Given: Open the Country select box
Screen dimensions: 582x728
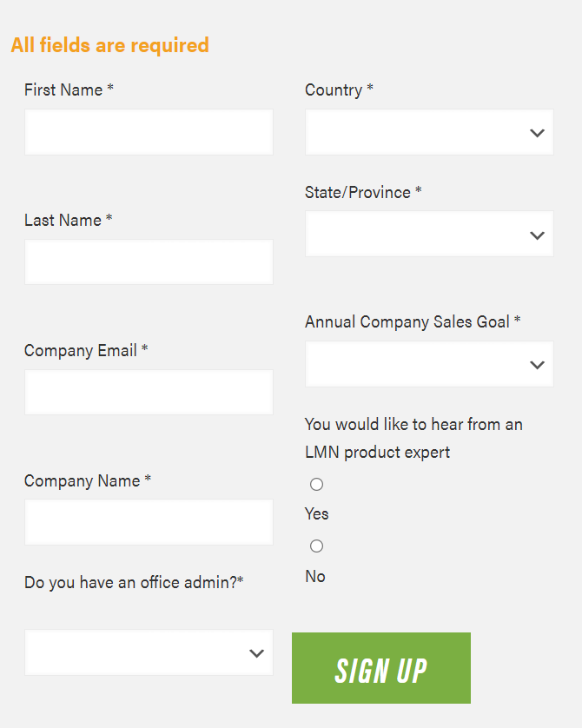Looking at the screenshot, I should [417, 133].
